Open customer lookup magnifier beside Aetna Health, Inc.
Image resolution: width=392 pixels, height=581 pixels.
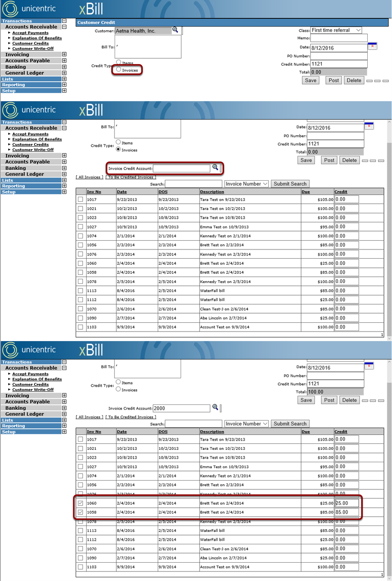175,30
